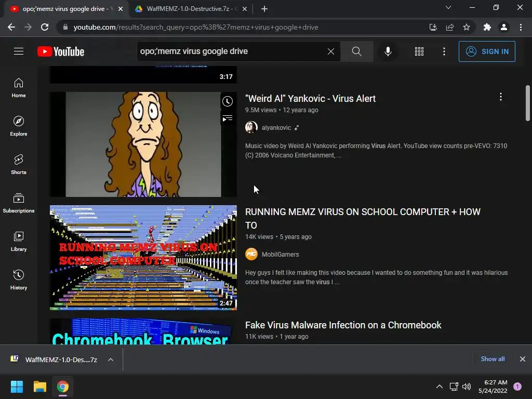Open Windows Start menu
The height and width of the screenshot is (399, 532).
tap(17, 387)
